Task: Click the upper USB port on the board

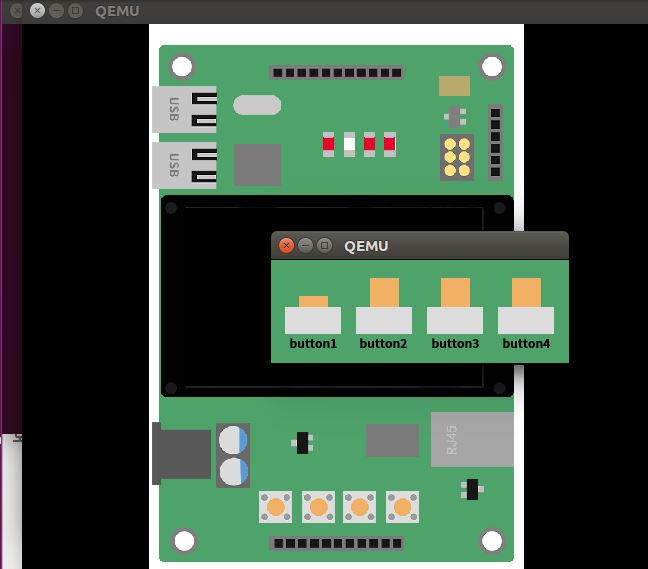Action: click(x=184, y=110)
